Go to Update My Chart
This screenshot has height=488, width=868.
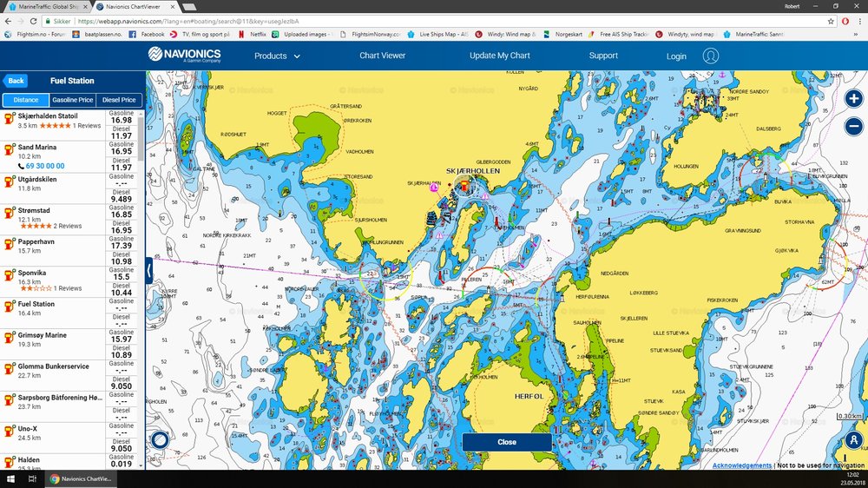coord(500,56)
